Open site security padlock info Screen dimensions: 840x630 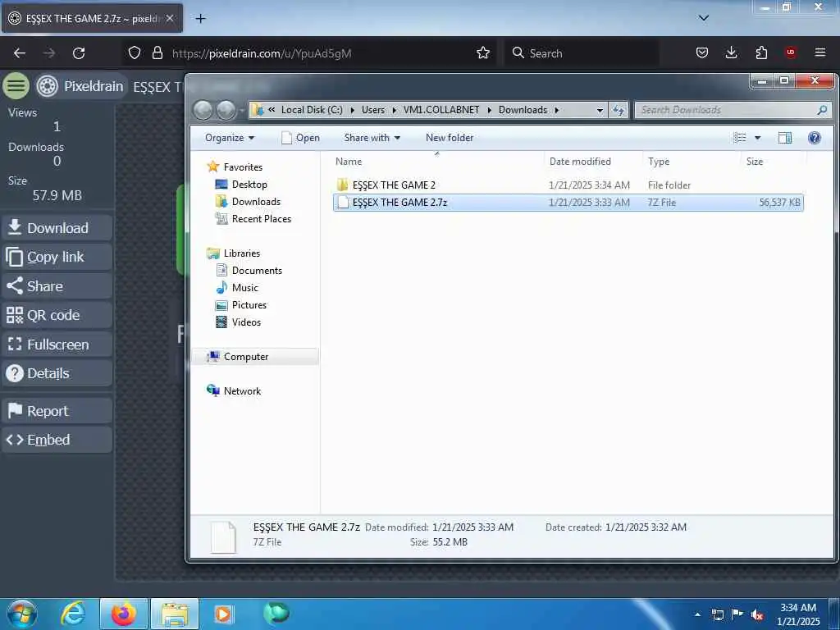[x=157, y=53]
